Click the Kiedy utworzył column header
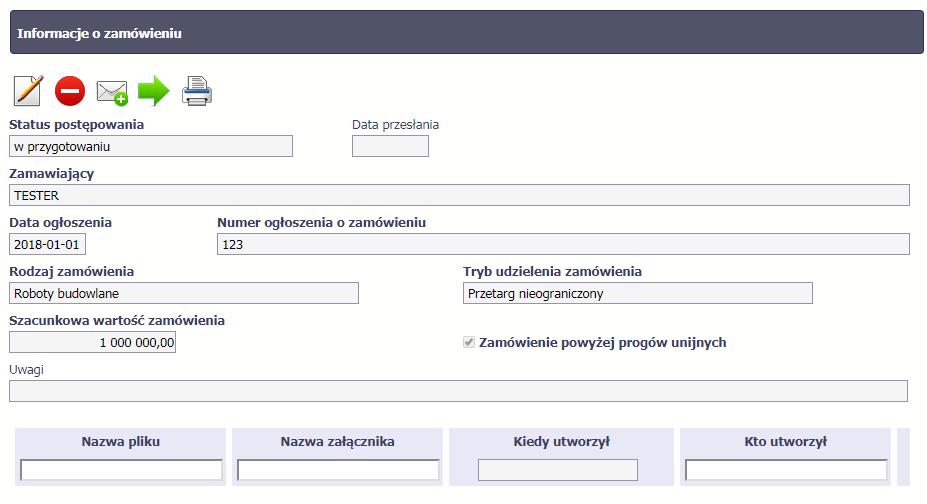 click(562, 441)
